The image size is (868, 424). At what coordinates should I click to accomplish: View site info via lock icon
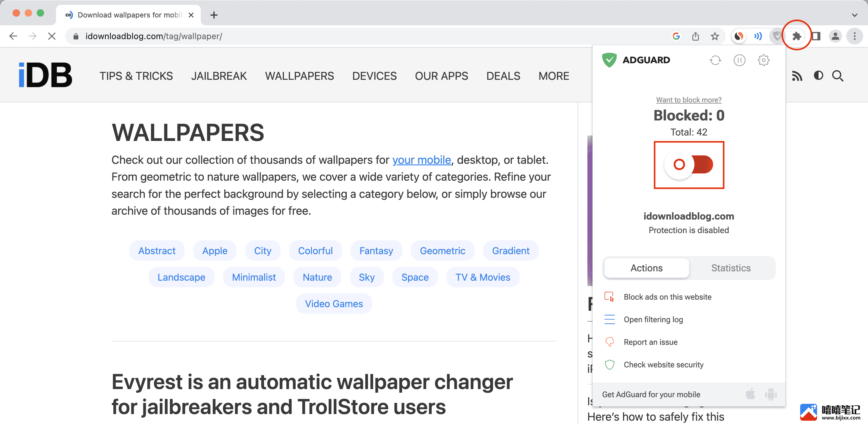(76, 36)
